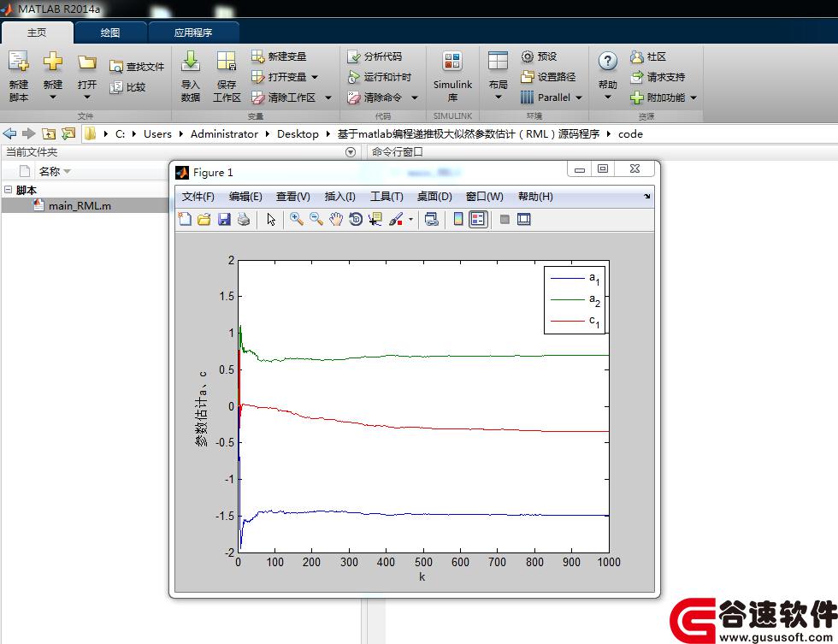Create a new script with 新建脚本

pos(19,74)
